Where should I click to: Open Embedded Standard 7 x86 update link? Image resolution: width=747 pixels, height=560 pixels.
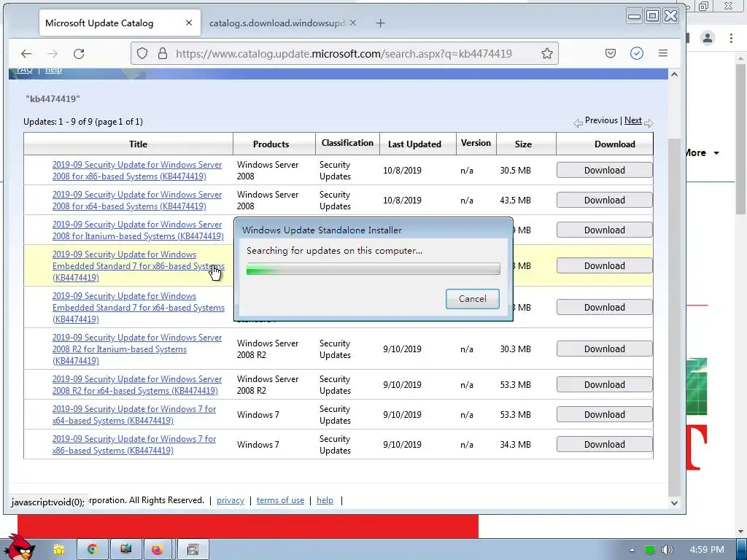(x=138, y=265)
